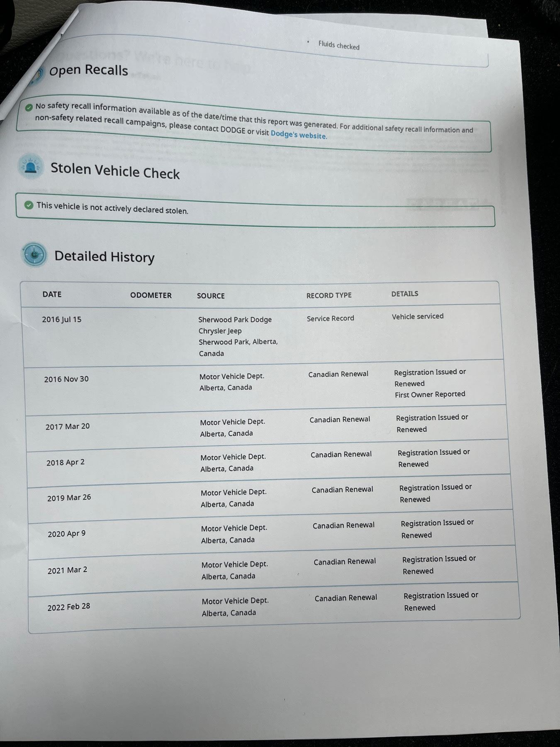Click the DATE column header
This screenshot has height=747, width=560.
(x=52, y=294)
